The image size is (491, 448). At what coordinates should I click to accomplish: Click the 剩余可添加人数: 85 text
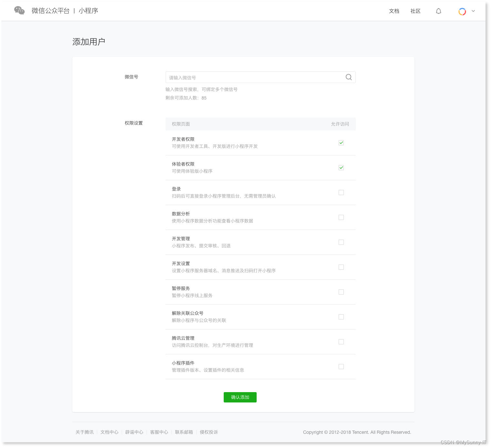point(186,98)
